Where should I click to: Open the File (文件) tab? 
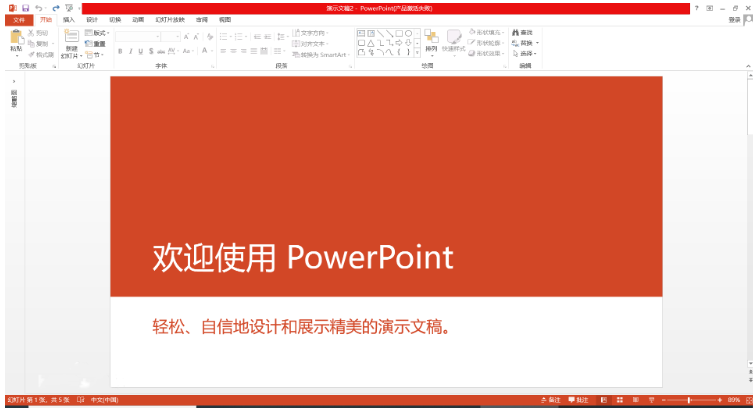click(x=17, y=19)
